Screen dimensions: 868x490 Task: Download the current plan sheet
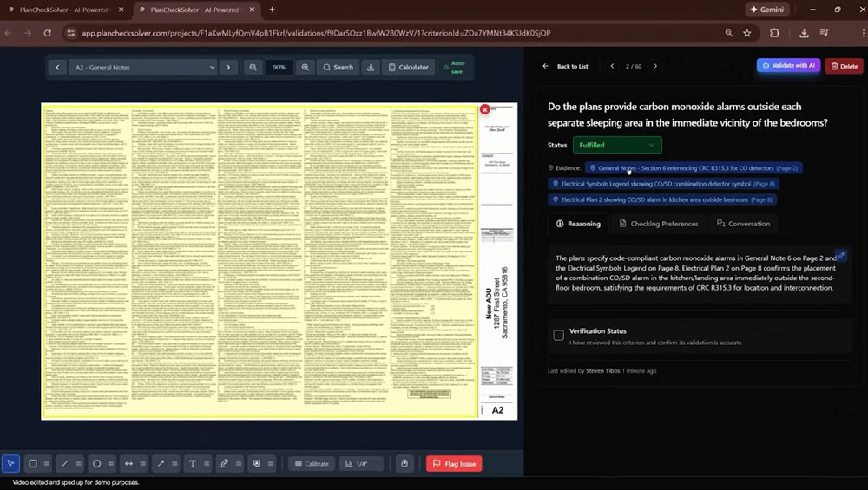371,67
